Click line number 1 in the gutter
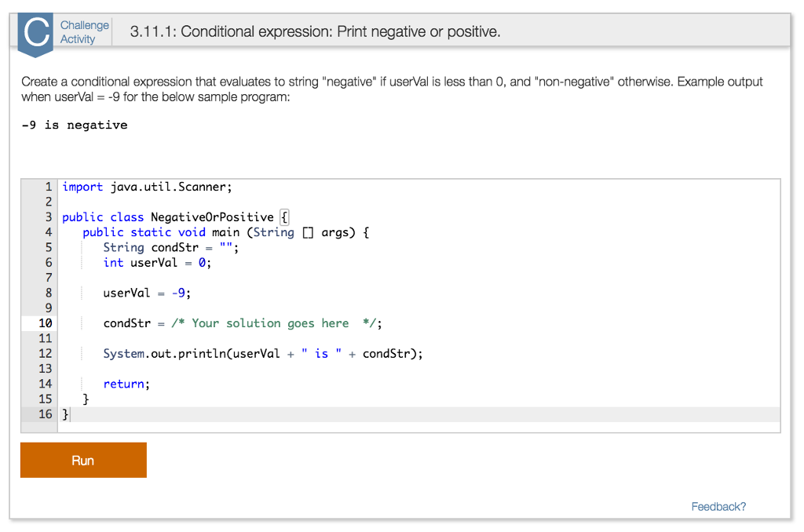The height and width of the screenshot is (532, 804). tap(47, 187)
